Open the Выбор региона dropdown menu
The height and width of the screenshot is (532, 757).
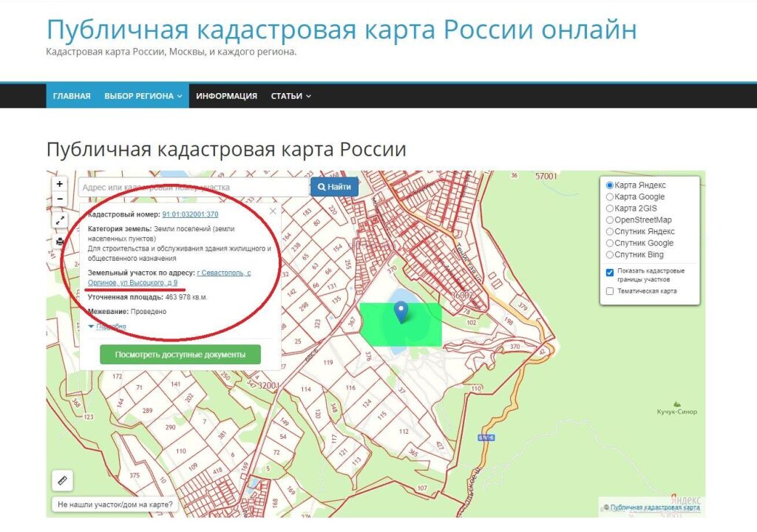point(143,96)
